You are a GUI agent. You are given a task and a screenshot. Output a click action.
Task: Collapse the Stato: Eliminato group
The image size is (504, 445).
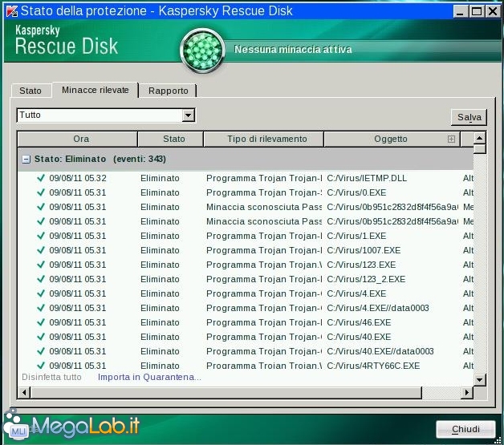click(x=26, y=159)
